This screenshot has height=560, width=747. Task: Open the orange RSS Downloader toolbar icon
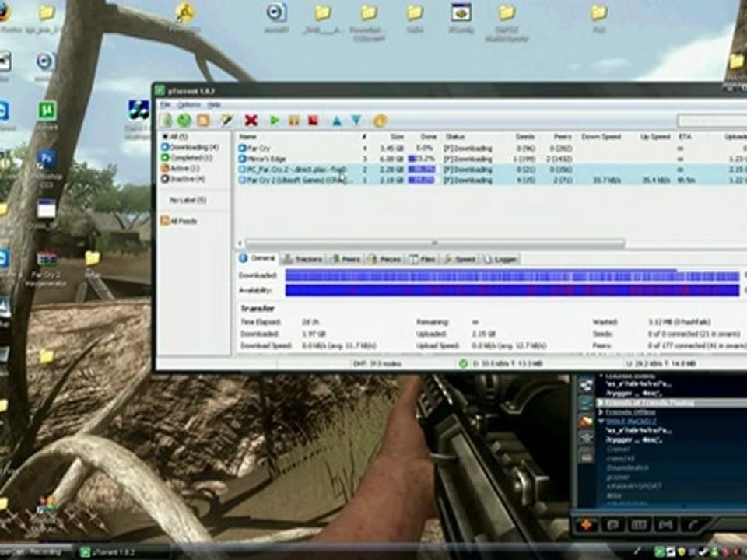point(203,121)
